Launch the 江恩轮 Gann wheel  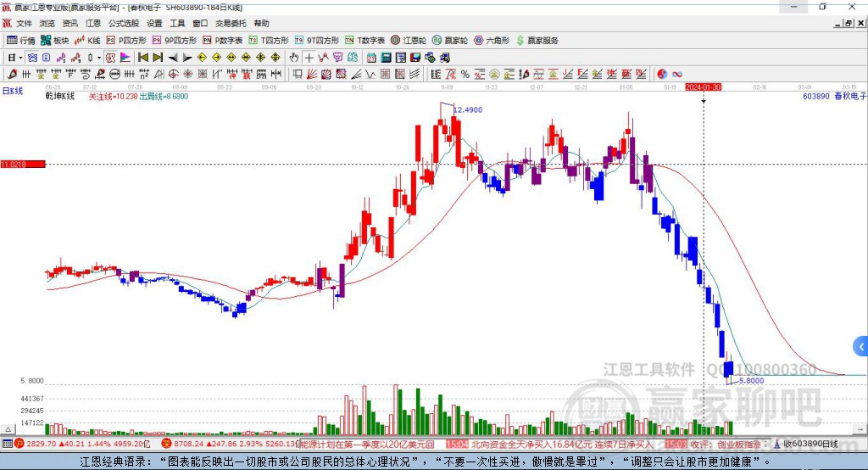[409, 41]
